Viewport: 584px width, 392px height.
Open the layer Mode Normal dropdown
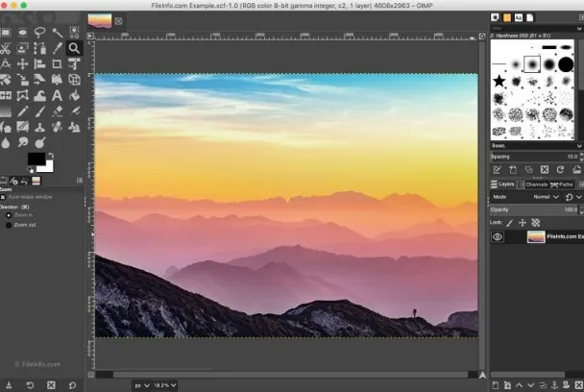click(x=546, y=197)
